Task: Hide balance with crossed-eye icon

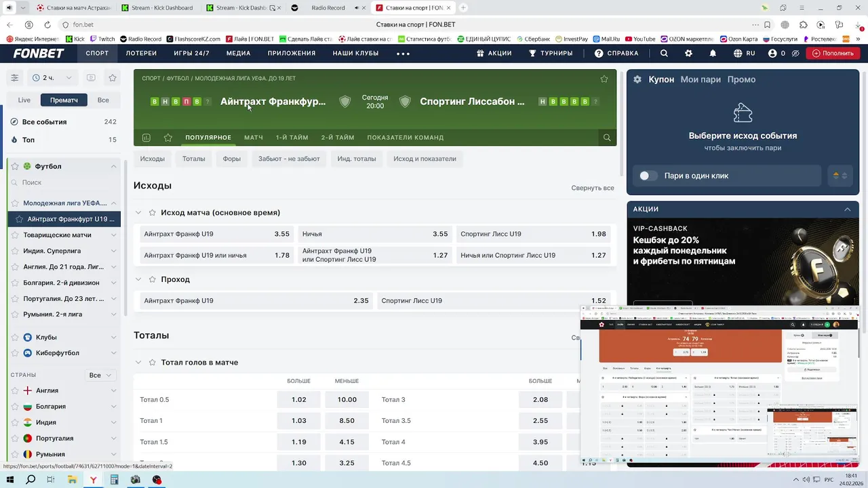Action: click(x=795, y=53)
